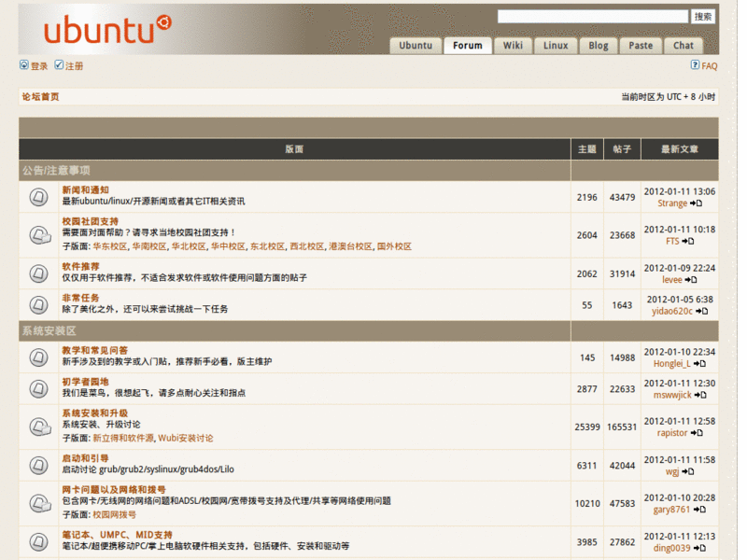Open latest post icon next to mswwjick

point(700,395)
